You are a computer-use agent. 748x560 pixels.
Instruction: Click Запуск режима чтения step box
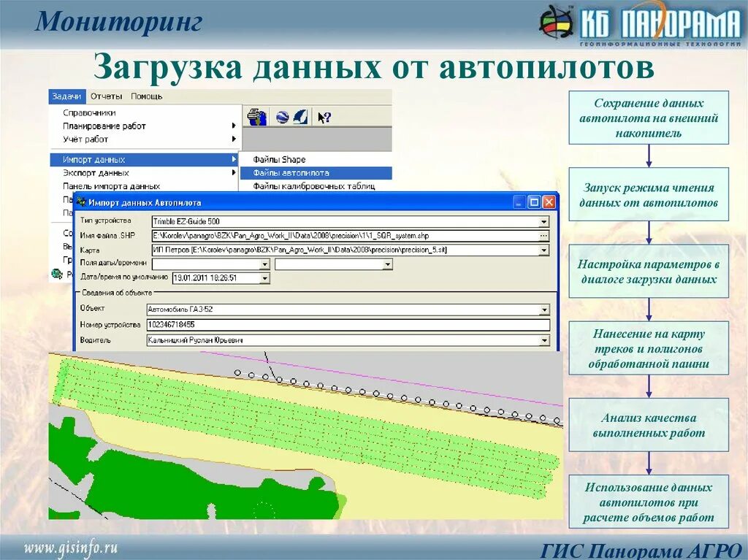click(x=649, y=194)
